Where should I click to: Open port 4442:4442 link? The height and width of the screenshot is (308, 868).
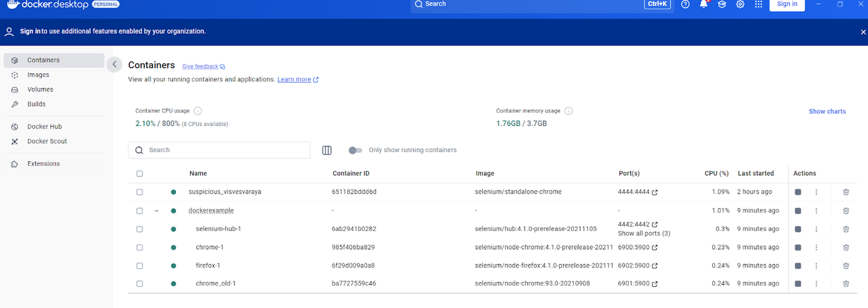tap(637, 224)
